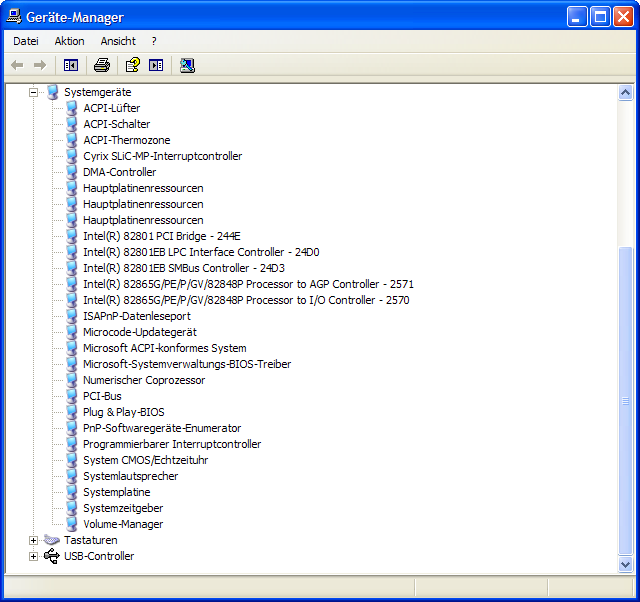Select Microsoft-Systemverwaltungs-BIOS-Treiber
This screenshot has width=640, height=602.
point(187,364)
